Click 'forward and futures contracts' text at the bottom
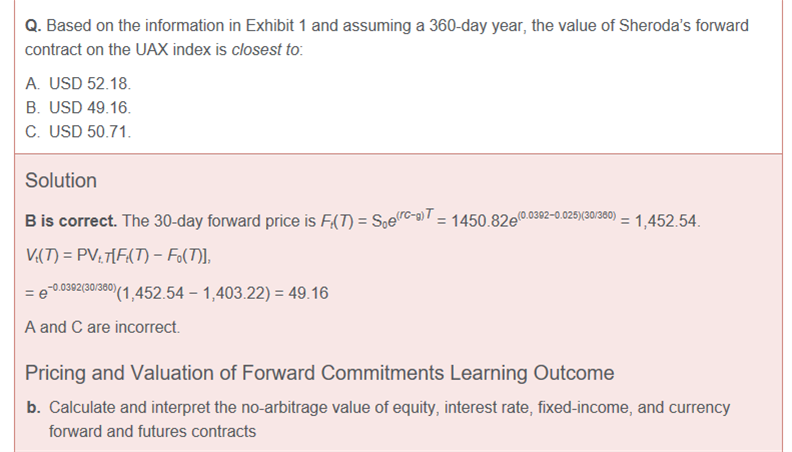 pyautogui.click(x=152, y=432)
